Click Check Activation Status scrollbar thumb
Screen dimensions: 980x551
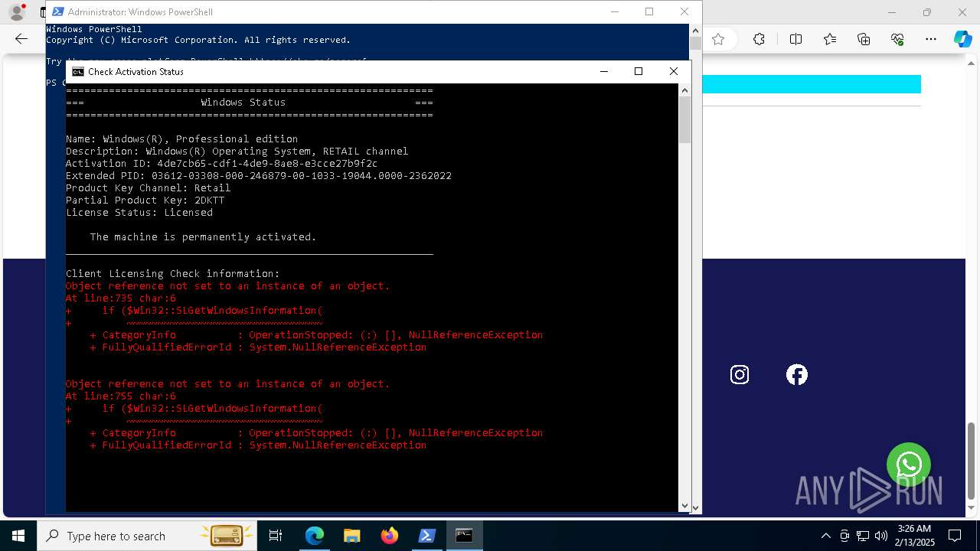(684, 119)
